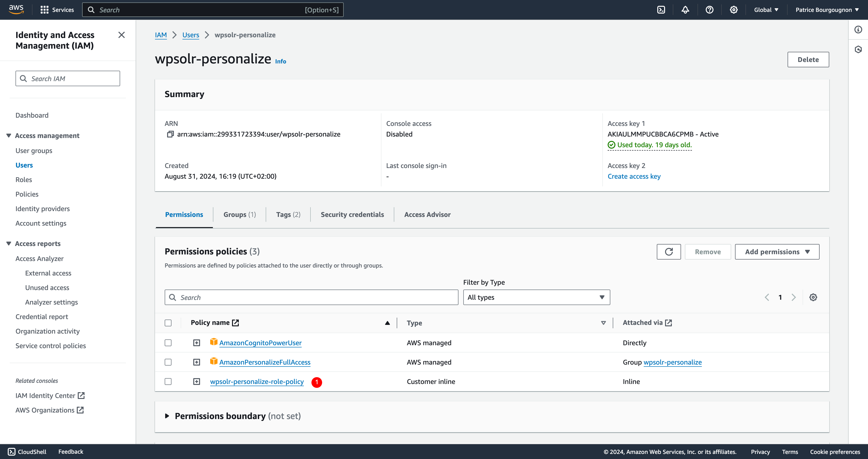Viewport: 868px width, 459px height.
Task: Click the Feedback footer link
Action: (70, 451)
